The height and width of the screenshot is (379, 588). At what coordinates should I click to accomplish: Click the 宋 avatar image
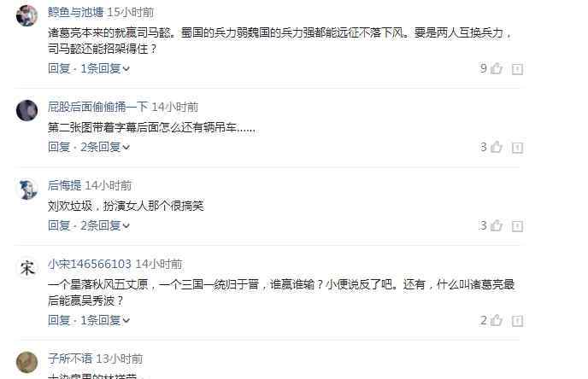point(26,268)
